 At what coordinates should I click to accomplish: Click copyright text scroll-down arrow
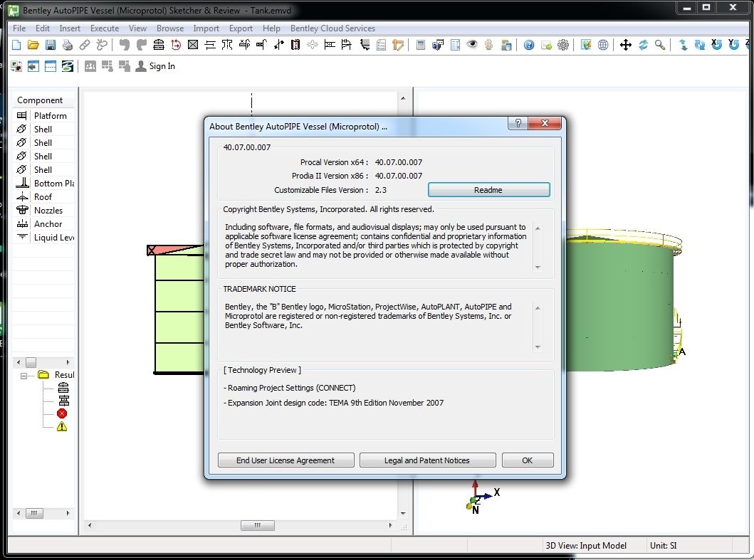(x=538, y=268)
